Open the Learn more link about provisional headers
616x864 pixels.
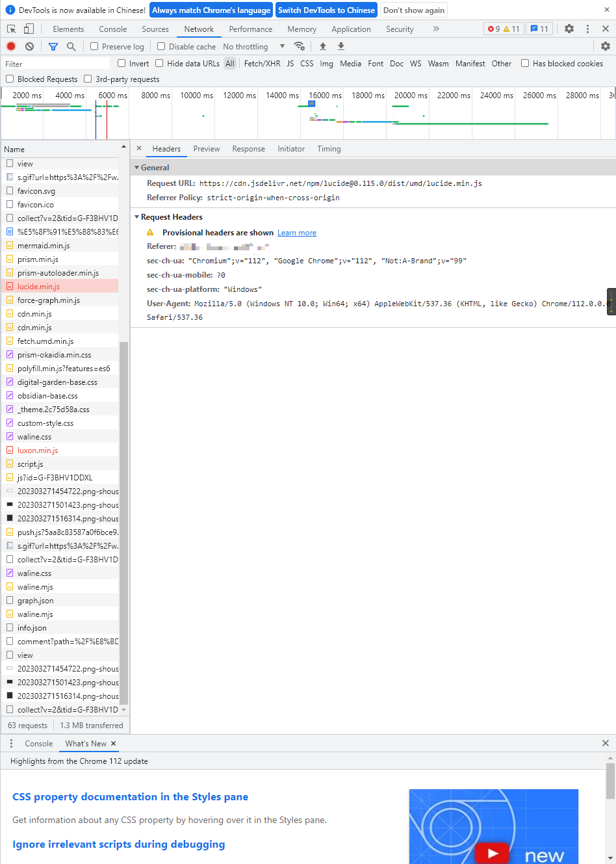[x=296, y=232]
